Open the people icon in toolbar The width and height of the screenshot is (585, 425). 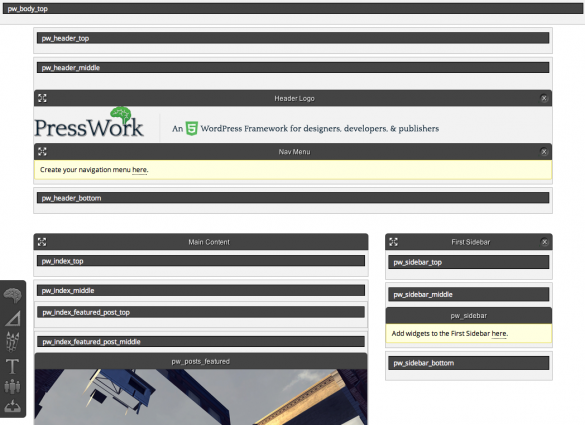(x=12, y=386)
